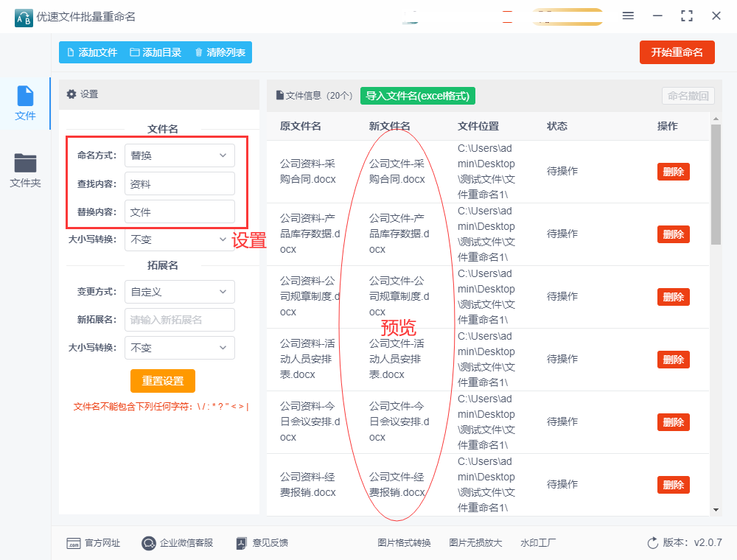Viewport: 737px width, 560px height.
Task: Click 添加目录 to add a directory
Action: [156, 52]
